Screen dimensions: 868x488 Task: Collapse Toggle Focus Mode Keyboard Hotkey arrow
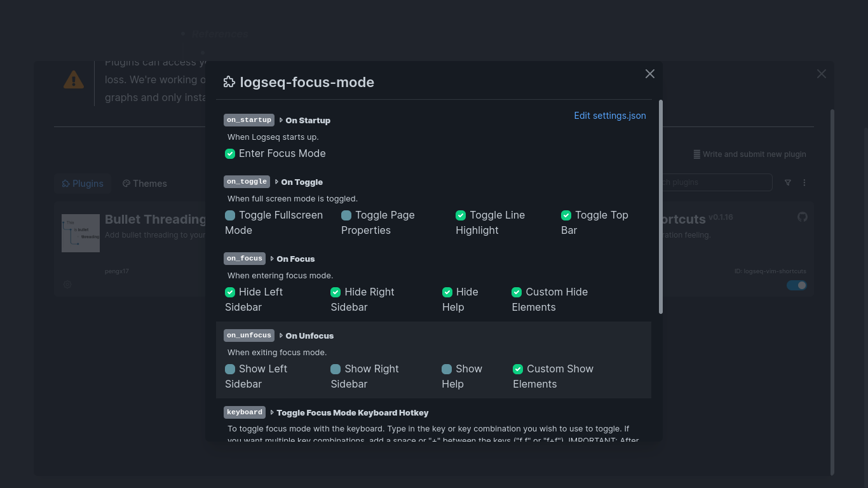tap(272, 412)
